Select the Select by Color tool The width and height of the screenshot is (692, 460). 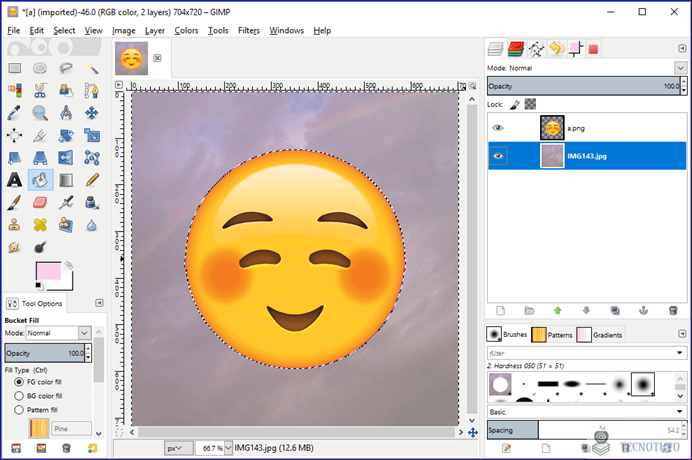(15, 90)
